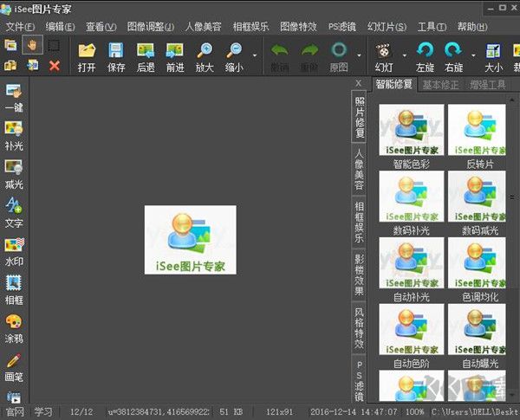The height and width of the screenshot is (420, 520).
Task: Click the 官网 status bar link
Action: [15, 412]
